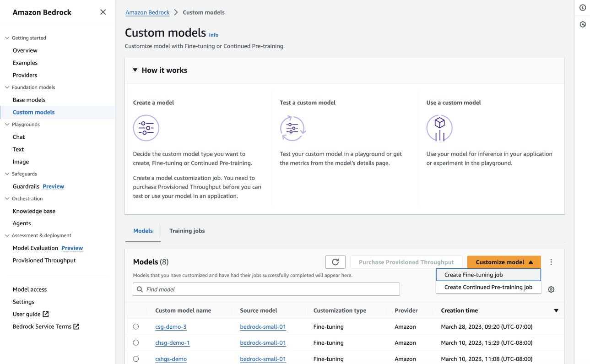Select radio button for cshgs-demo

[x=136, y=359]
